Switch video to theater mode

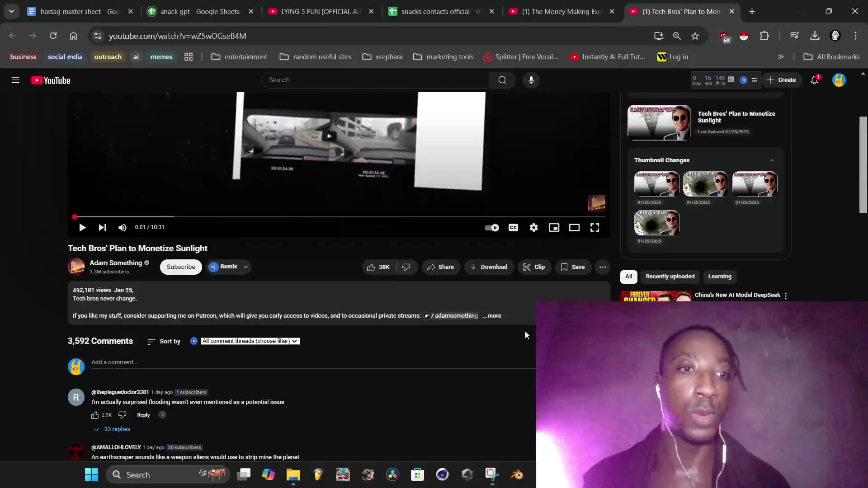click(574, 228)
